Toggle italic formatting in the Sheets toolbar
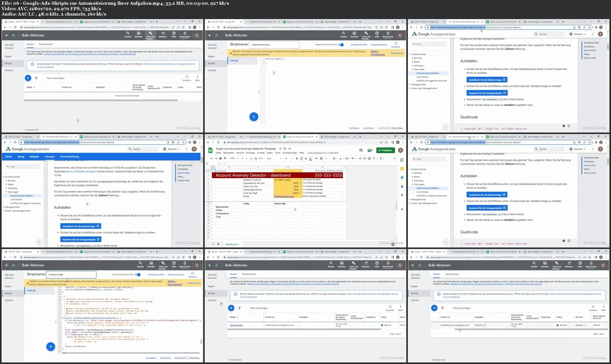Image resolution: width=611 pixels, height=364 pixels. pyautogui.click(x=301, y=158)
